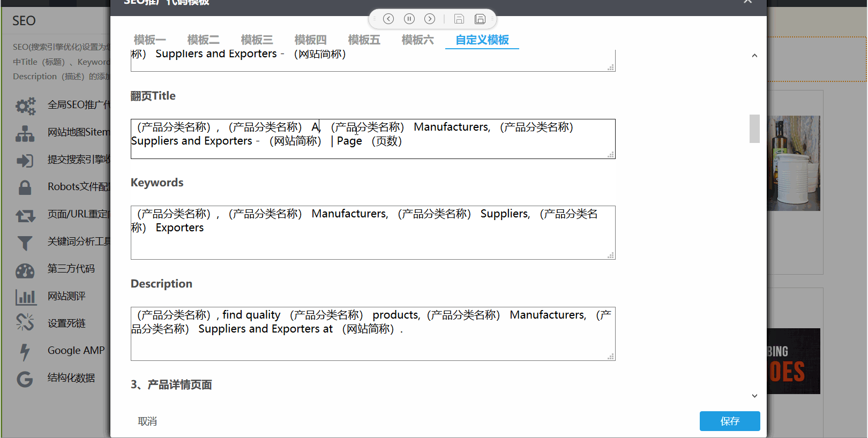The width and height of the screenshot is (868, 438).
Task: Click the dialog scroll down arrow
Action: [754, 396]
